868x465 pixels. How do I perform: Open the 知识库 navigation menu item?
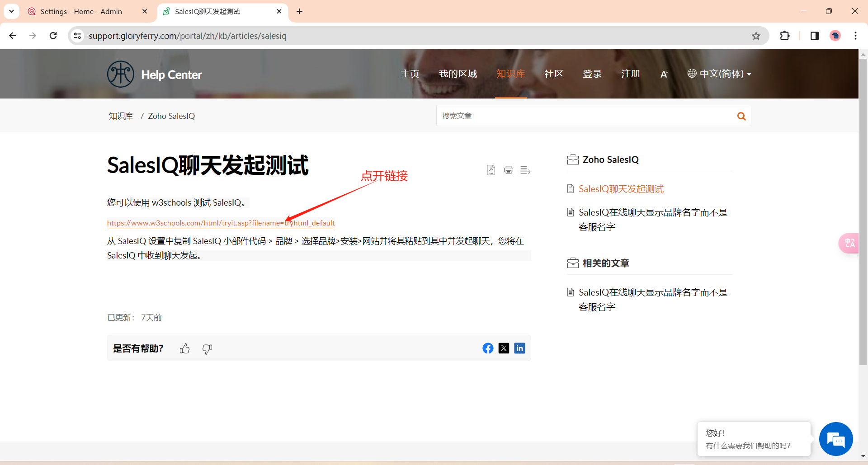pos(511,74)
